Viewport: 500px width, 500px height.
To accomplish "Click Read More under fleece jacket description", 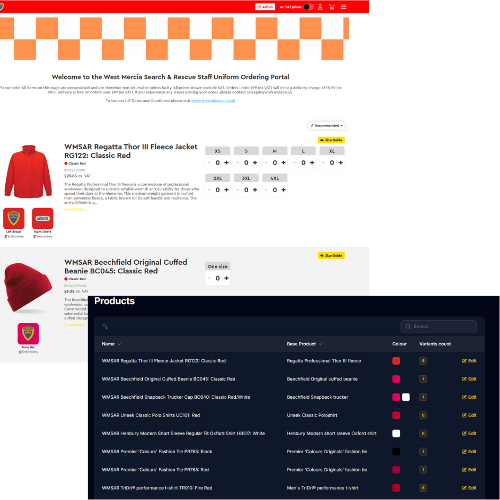I will click(75, 209).
